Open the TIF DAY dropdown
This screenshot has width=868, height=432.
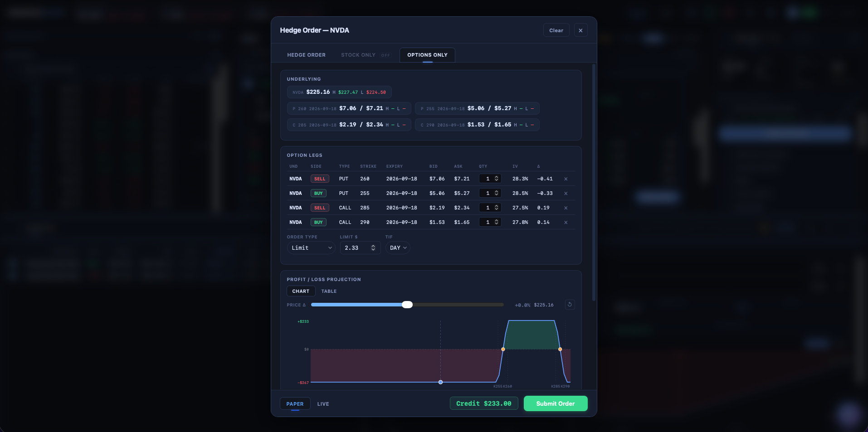(x=398, y=248)
